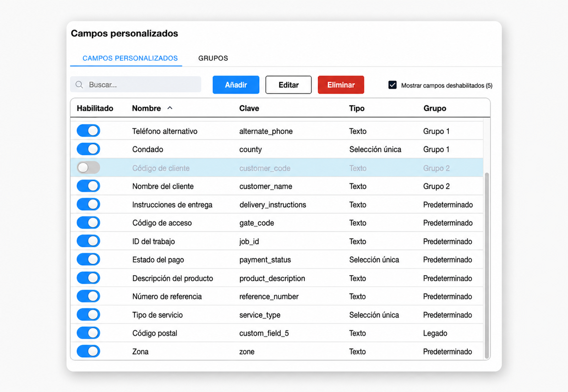This screenshot has height=392, width=568.
Task: Click the custom_field_5 key cell
Action: [264, 333]
